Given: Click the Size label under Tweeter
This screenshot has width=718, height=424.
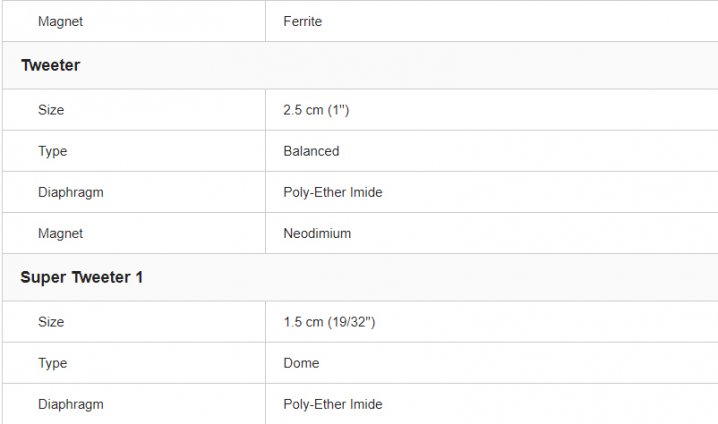Looking at the screenshot, I should click(51, 110).
